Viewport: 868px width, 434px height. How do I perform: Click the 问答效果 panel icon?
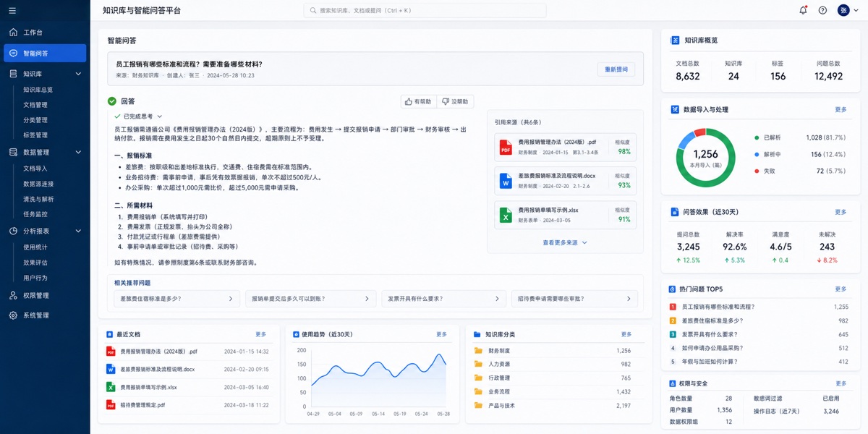pyautogui.click(x=674, y=212)
